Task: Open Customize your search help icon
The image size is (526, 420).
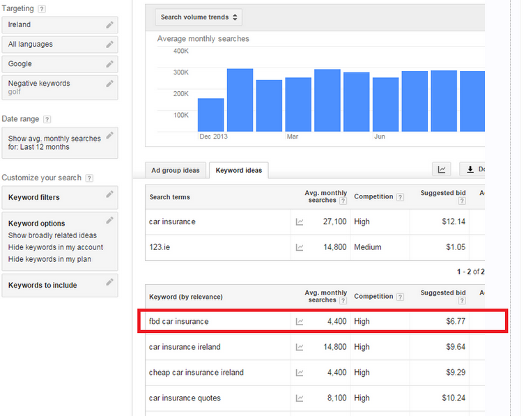Action: coord(89,178)
